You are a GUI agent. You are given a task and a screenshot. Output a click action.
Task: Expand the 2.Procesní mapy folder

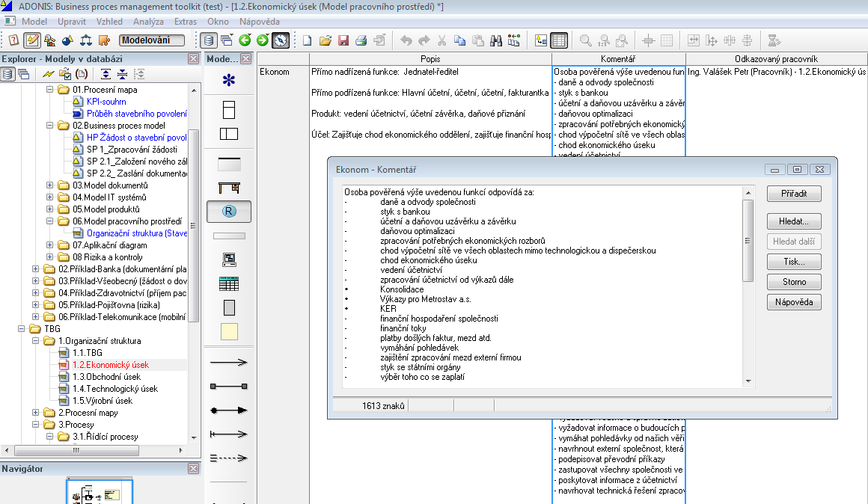[x=35, y=413]
